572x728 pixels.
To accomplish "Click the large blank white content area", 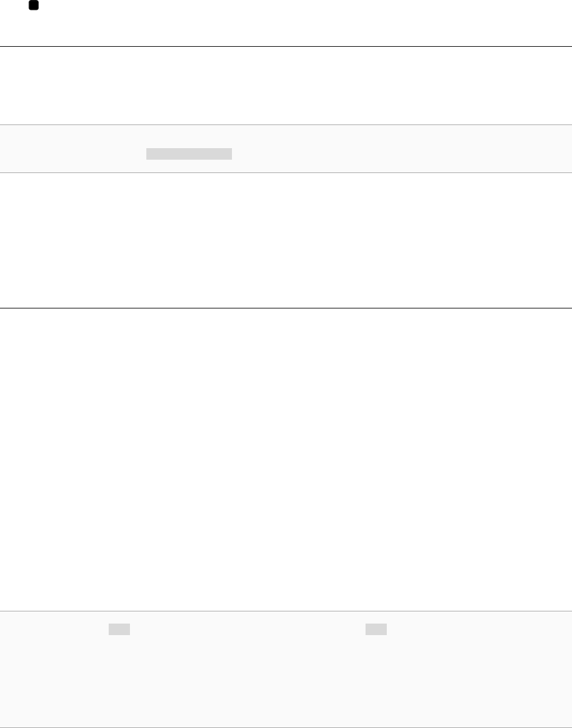I will [286, 460].
